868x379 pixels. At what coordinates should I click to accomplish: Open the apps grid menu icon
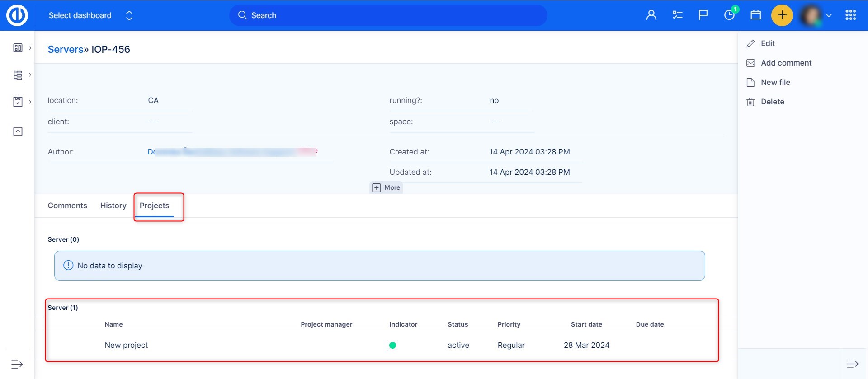click(x=850, y=15)
